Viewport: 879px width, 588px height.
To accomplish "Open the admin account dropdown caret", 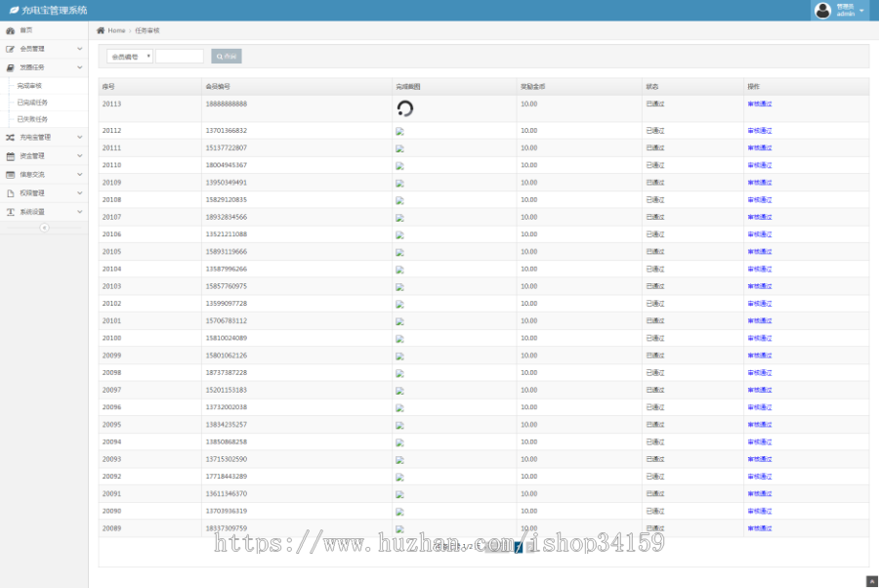I will 861,10.
